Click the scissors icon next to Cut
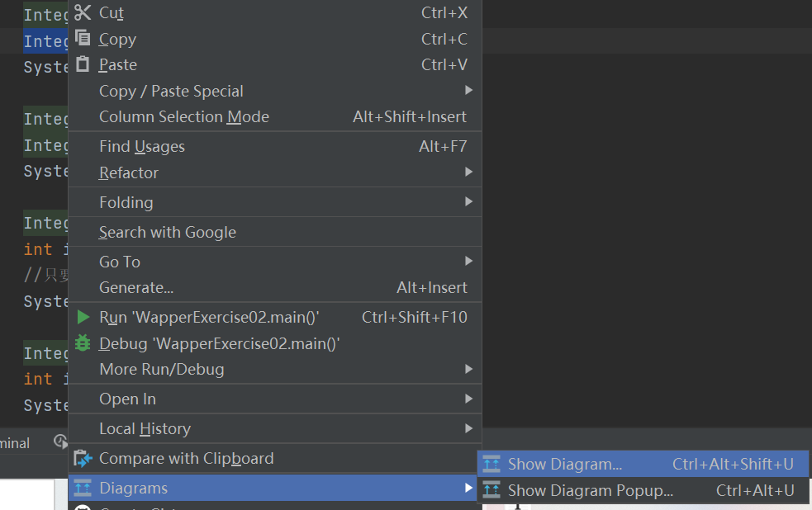This screenshot has width=812, height=510. [83, 12]
